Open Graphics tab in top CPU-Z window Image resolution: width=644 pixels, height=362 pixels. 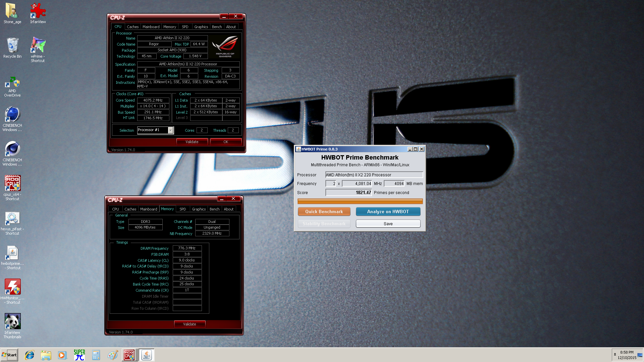pyautogui.click(x=201, y=27)
